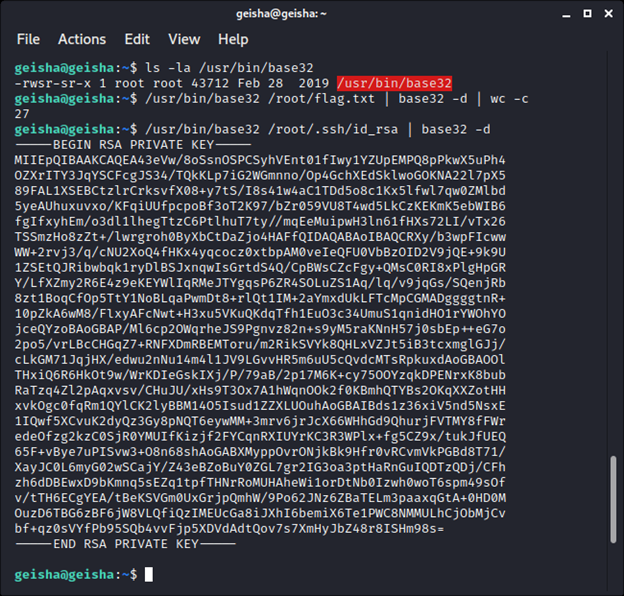
Task: Click the red highlighted /usr/bin/base32 path
Action: (x=394, y=83)
